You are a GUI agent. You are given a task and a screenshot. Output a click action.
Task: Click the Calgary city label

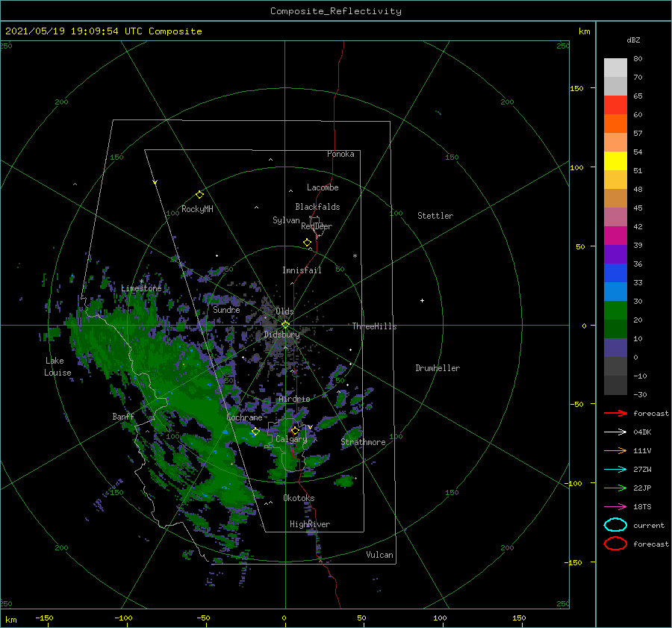(291, 439)
